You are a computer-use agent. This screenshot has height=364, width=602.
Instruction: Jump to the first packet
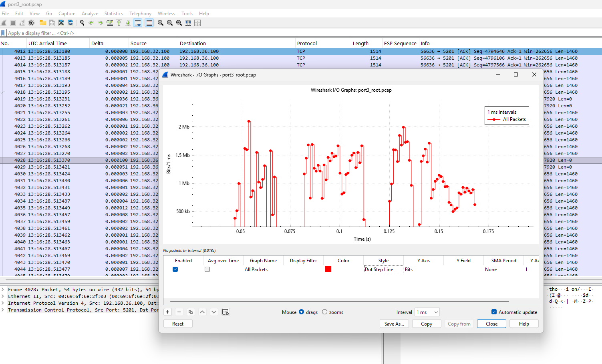click(119, 23)
